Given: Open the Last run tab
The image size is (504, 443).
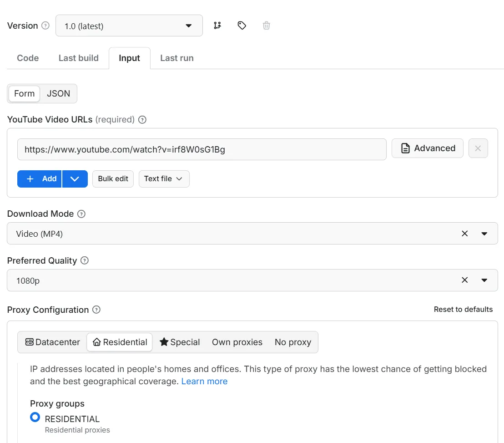Looking at the screenshot, I should [x=177, y=58].
